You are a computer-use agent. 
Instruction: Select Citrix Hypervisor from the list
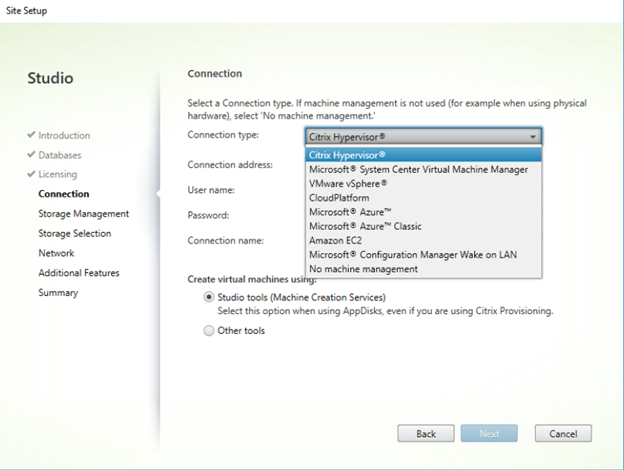423,155
